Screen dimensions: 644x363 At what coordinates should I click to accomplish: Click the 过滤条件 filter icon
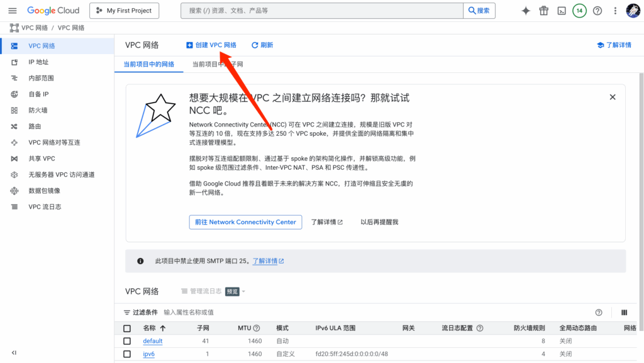(127, 313)
